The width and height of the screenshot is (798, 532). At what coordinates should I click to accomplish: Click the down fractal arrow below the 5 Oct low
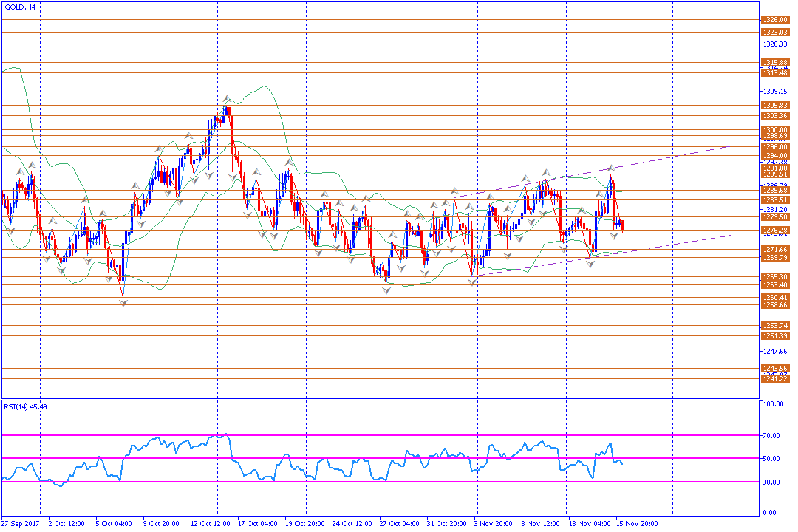tap(123, 304)
